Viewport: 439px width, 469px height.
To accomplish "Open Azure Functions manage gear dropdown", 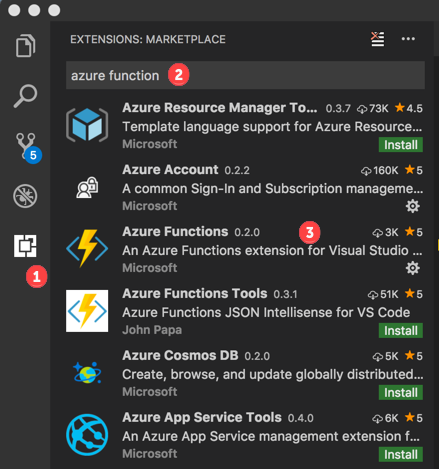I will (413, 268).
